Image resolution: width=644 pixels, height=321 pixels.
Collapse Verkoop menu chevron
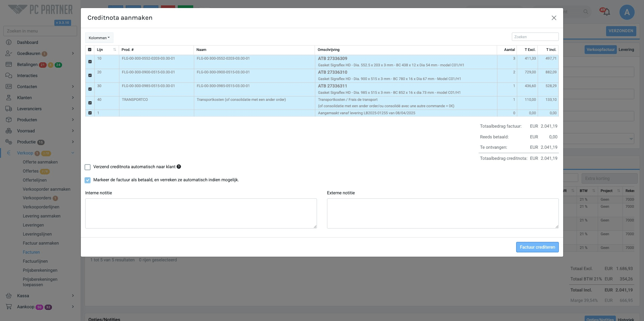73,153
